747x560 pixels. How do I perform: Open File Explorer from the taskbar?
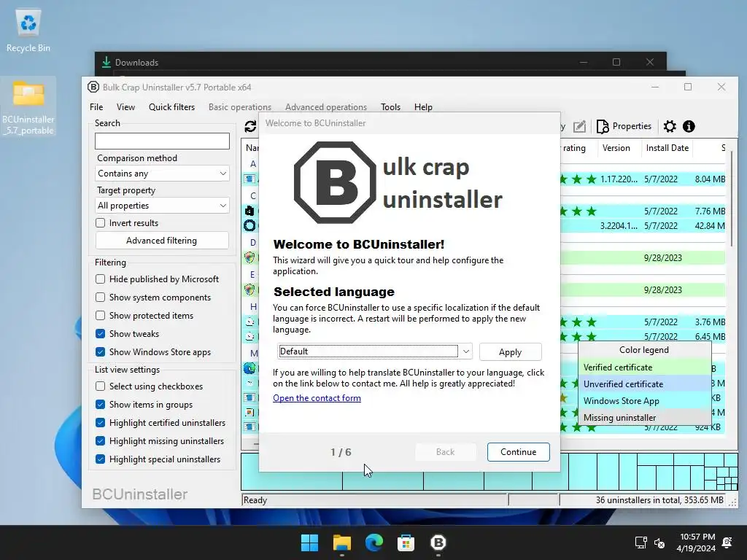coord(342,542)
